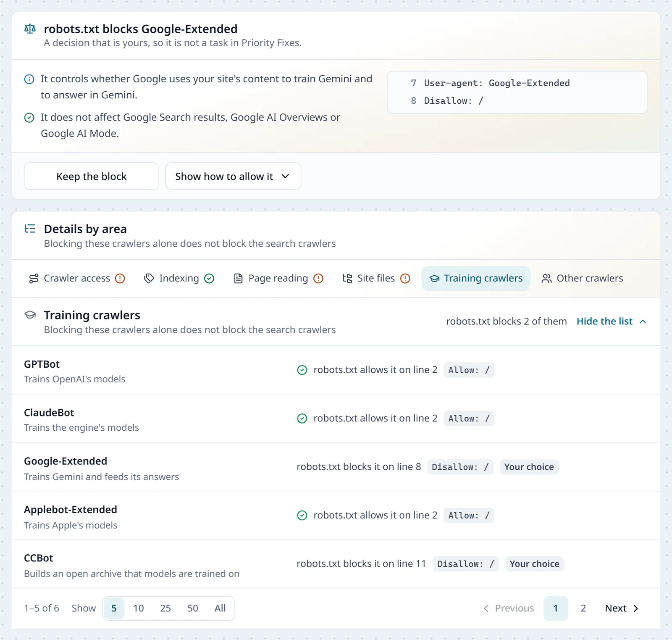Image resolution: width=672 pixels, height=640 pixels.
Task: Click Your choice badge in CCBot row
Action: pyautogui.click(x=535, y=564)
